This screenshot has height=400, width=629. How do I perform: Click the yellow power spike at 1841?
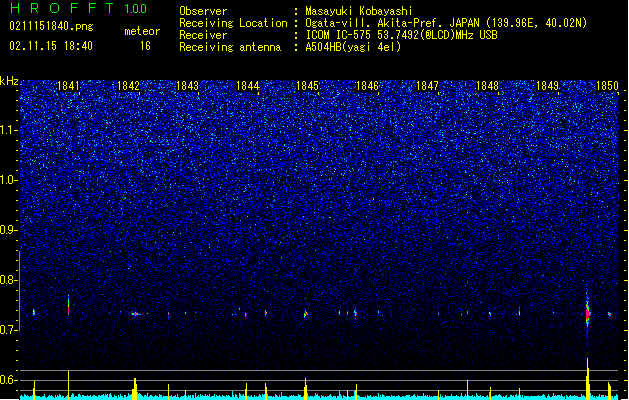coord(69,385)
